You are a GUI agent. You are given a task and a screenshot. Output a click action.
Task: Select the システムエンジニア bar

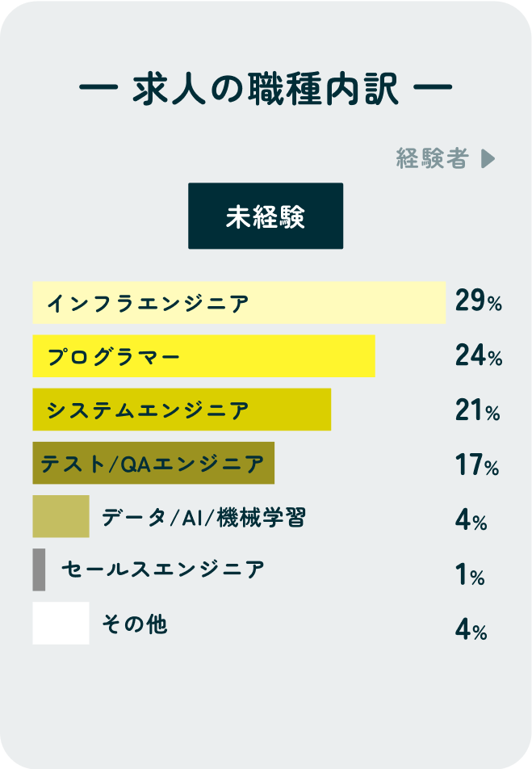182,410
